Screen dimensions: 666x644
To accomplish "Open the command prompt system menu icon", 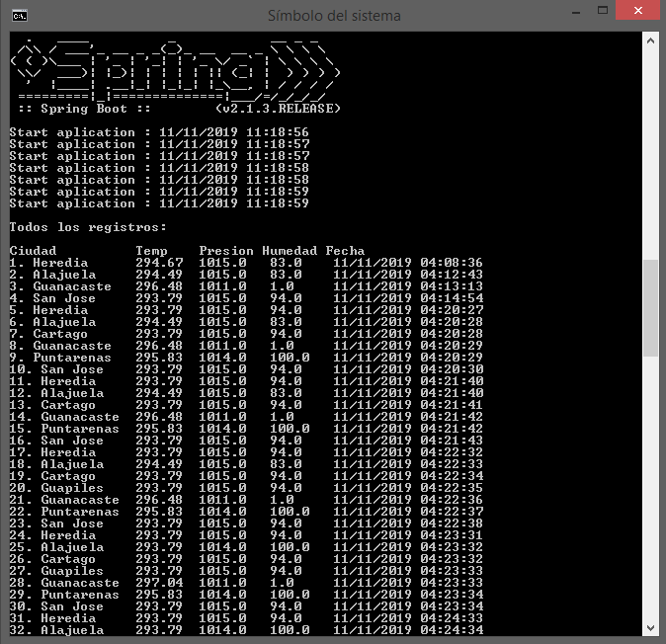I will coord(20,16).
